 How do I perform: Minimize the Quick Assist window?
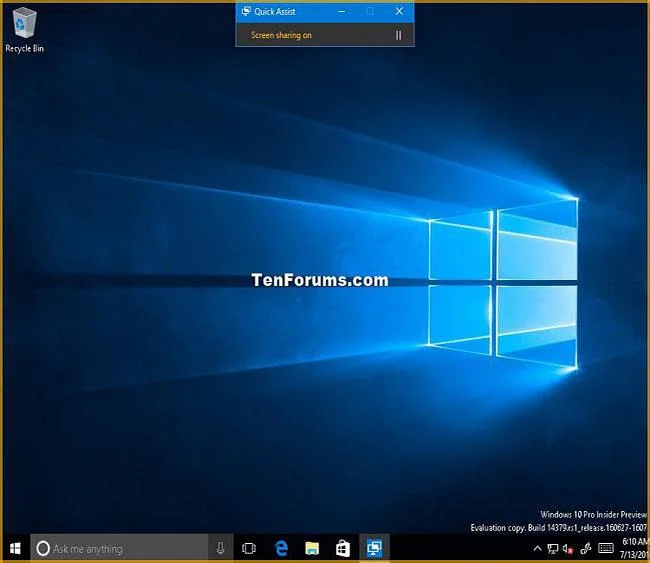[x=342, y=12]
